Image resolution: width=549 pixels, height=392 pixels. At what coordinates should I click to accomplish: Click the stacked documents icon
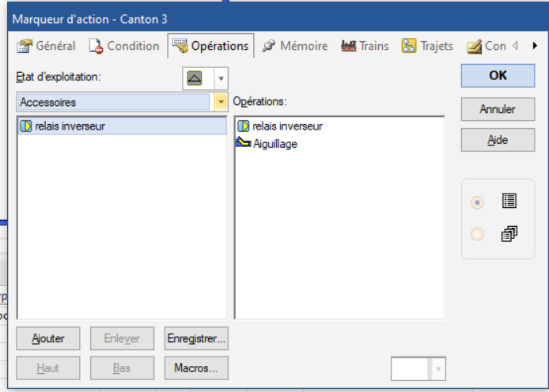(x=509, y=234)
